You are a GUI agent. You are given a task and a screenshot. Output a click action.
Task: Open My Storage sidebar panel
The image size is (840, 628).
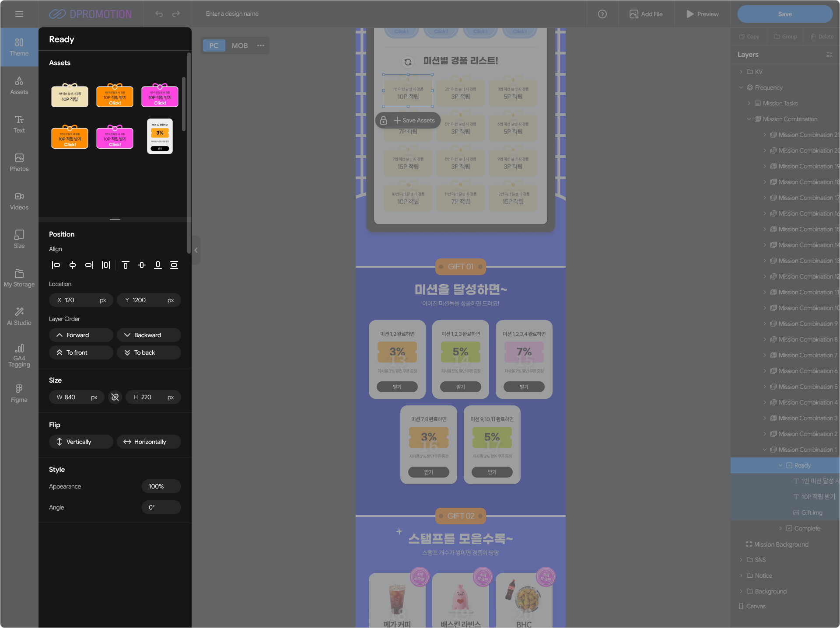[x=19, y=278]
